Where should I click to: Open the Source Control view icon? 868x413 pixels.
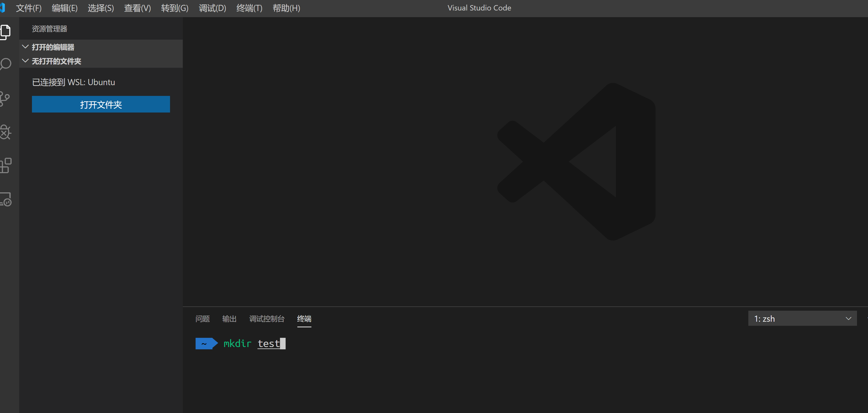5,99
